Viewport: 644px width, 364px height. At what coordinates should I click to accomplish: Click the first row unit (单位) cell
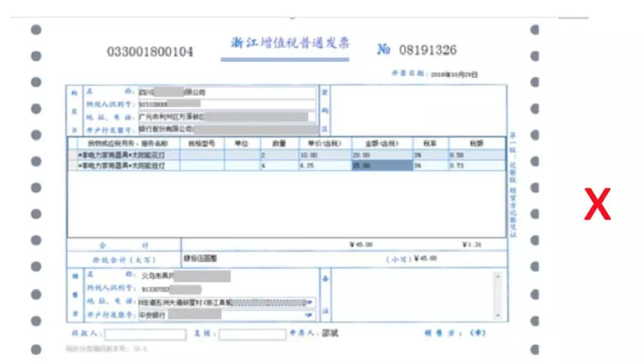click(242, 155)
